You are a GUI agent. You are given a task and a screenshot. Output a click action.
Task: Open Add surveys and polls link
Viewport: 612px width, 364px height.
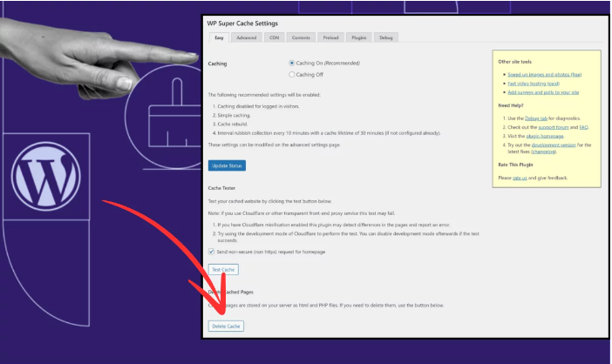pos(543,92)
